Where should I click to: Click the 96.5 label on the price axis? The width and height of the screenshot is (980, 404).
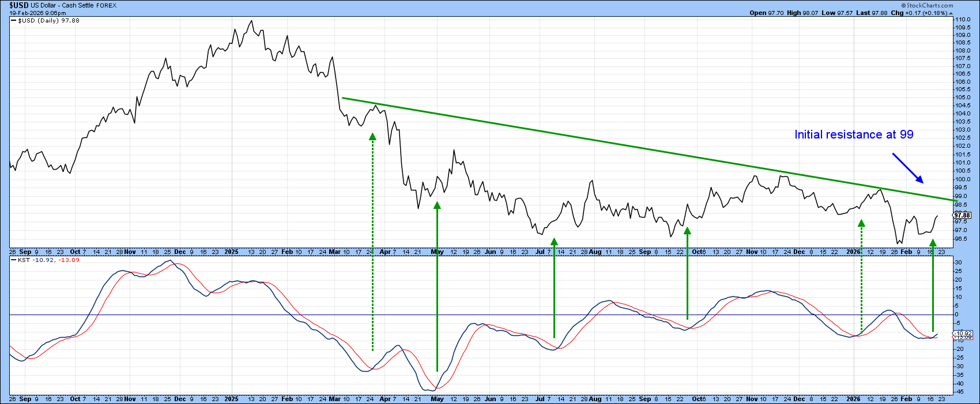point(962,238)
